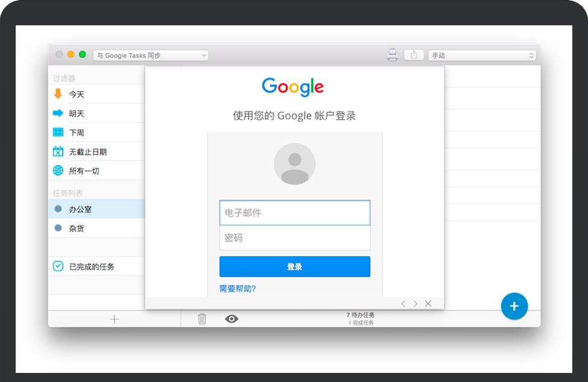Go back with the left chevron
The image size is (588, 382).
point(403,304)
